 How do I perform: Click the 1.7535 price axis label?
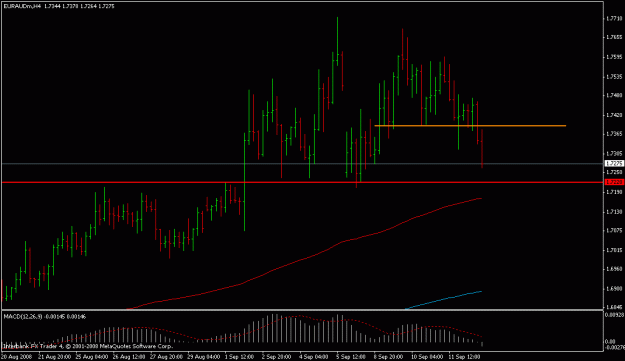click(x=614, y=76)
